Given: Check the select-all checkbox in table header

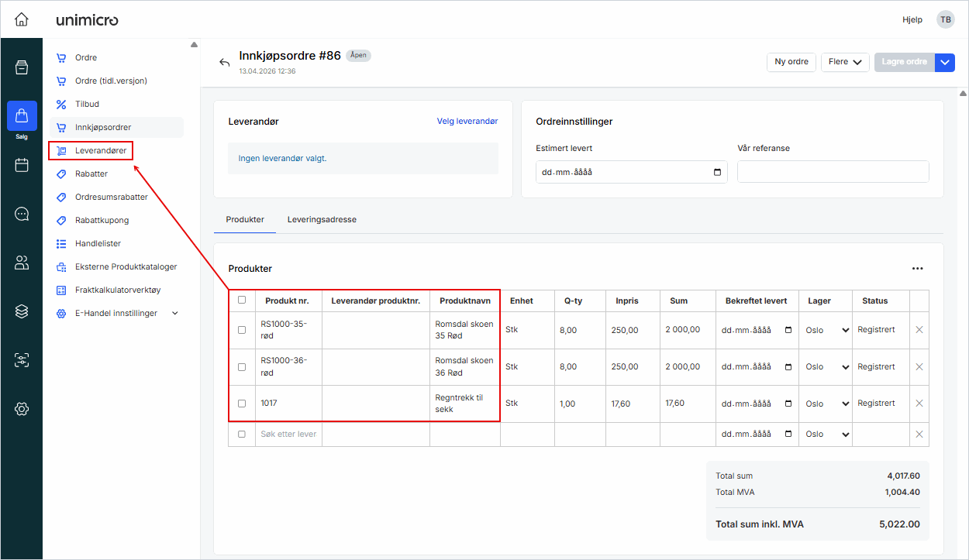Looking at the screenshot, I should [x=242, y=301].
